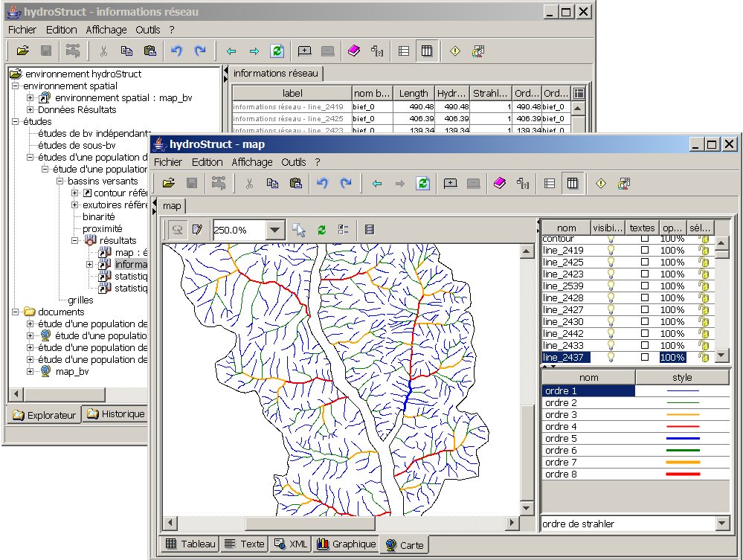Click the green refresh icon beside pointer tool
Image resolution: width=743 pixels, height=560 pixels.
click(x=322, y=231)
